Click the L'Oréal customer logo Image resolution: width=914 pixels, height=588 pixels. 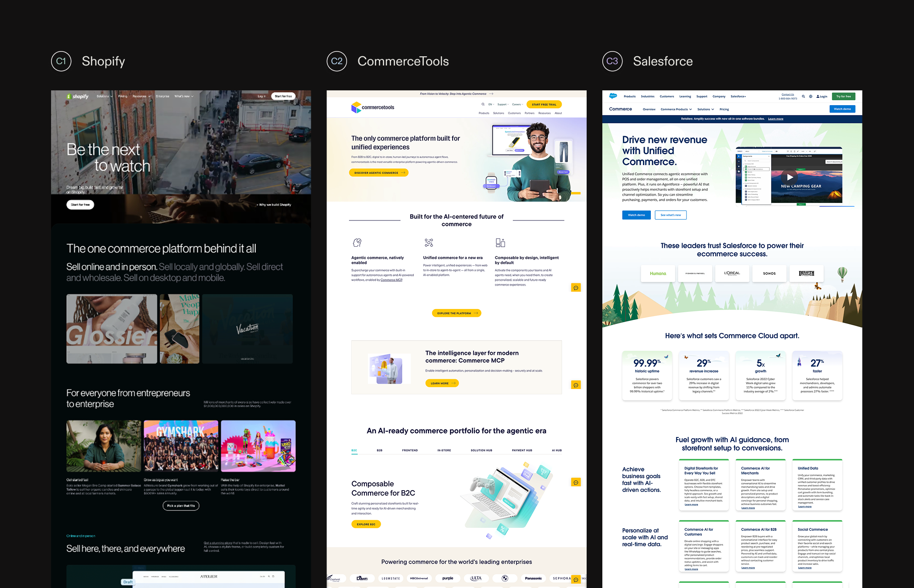pyautogui.click(x=732, y=274)
